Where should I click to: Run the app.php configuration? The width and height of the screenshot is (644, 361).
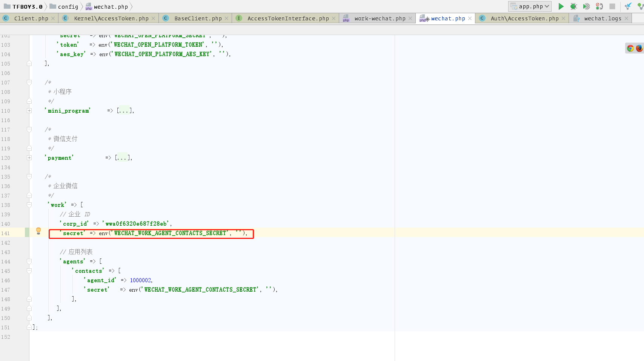coord(561,6)
